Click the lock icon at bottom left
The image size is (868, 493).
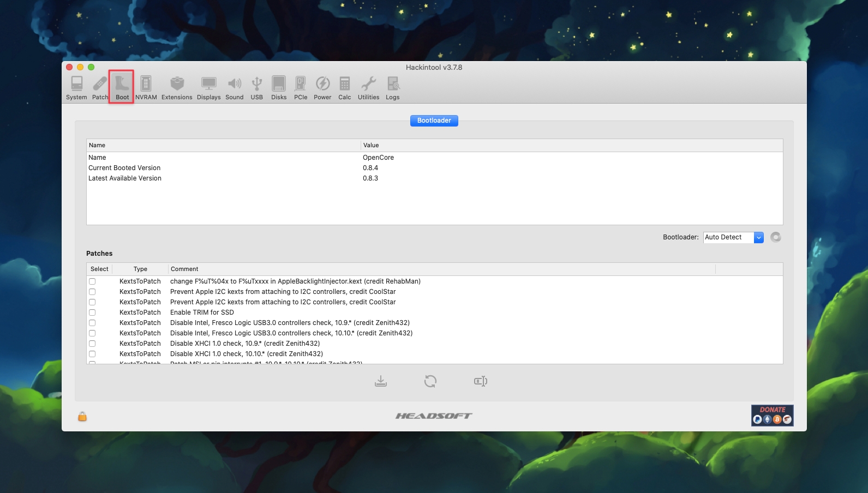82,417
